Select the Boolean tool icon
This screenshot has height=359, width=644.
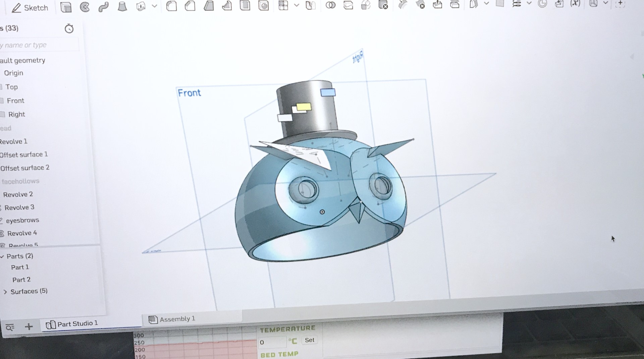pos(330,5)
